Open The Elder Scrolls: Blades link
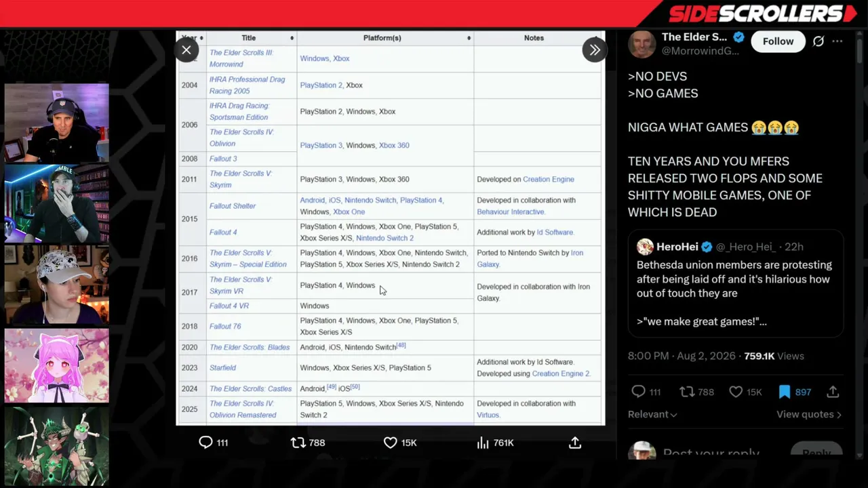This screenshot has height=488, width=868. point(250,348)
